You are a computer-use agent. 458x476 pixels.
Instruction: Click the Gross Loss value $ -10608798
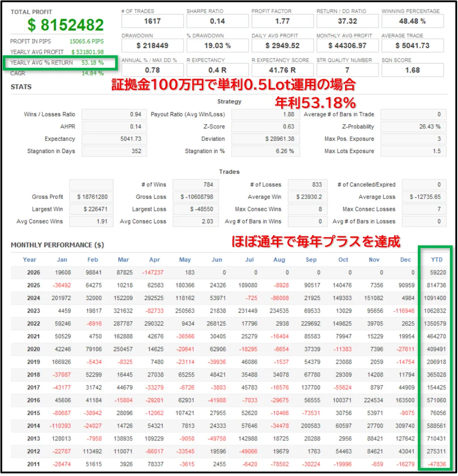click(x=196, y=197)
